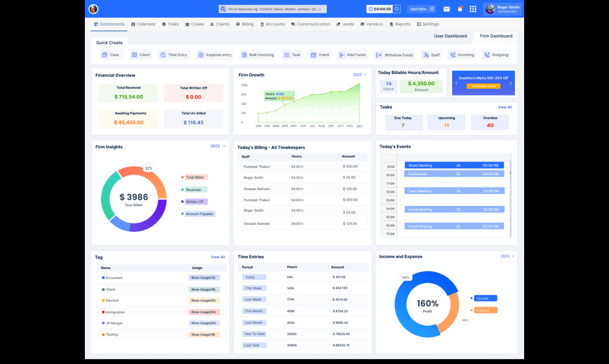609x364 pixels.
Task: Open the Cases menu
Action: (194, 24)
